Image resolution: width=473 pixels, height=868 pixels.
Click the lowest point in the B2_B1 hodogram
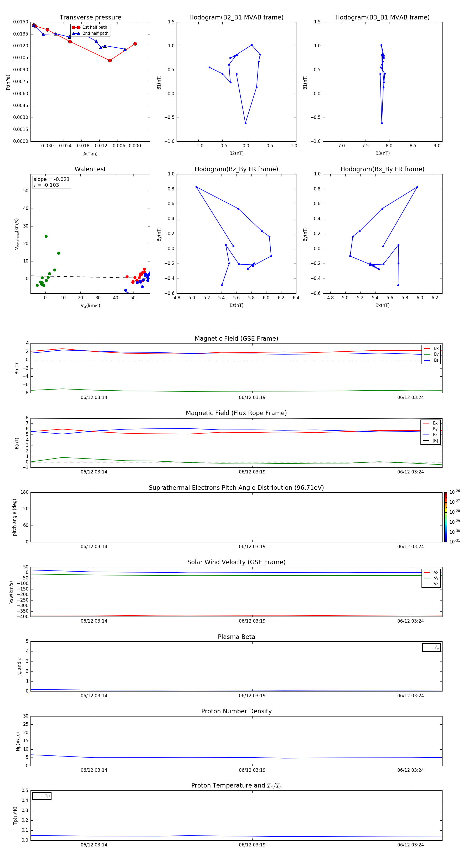(245, 123)
